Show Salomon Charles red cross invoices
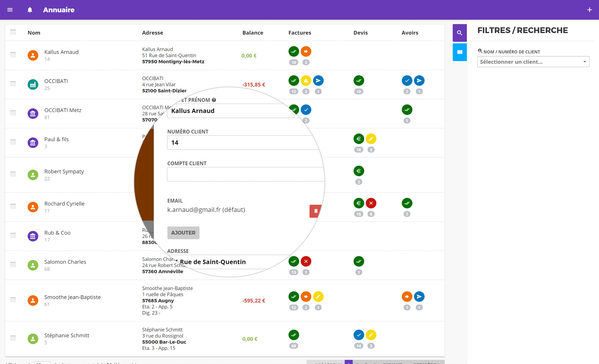 click(306, 261)
